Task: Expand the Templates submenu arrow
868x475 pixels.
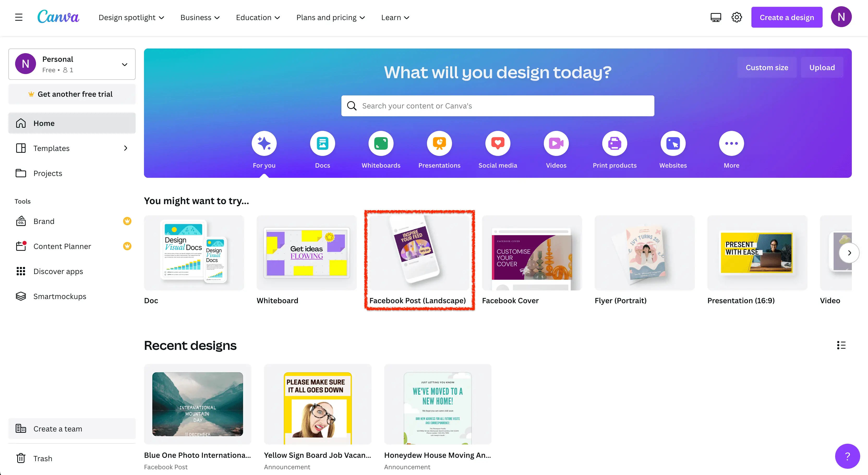Action: pos(125,148)
